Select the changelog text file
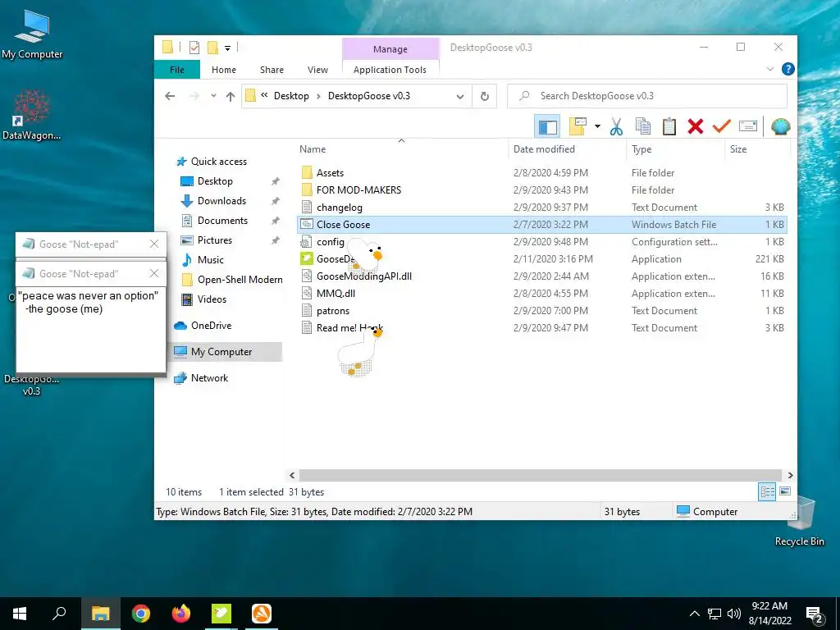Viewport: 840px width, 630px height. [x=541, y=208]
